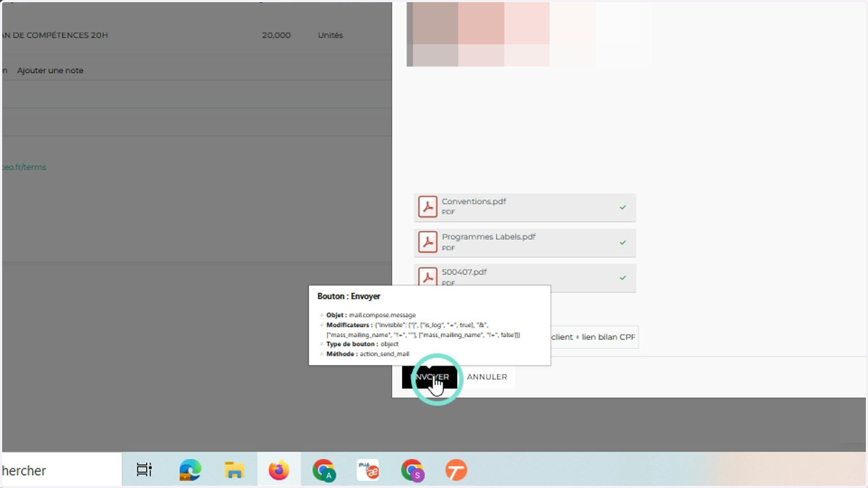Click the Windows taskbar search box

pyautogui.click(x=61, y=470)
